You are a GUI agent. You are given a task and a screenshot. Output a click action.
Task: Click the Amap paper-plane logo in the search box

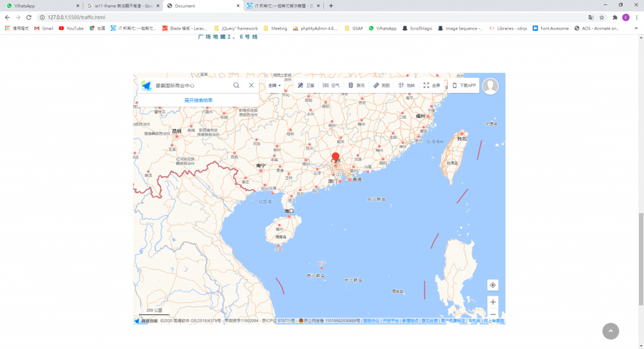pos(147,86)
